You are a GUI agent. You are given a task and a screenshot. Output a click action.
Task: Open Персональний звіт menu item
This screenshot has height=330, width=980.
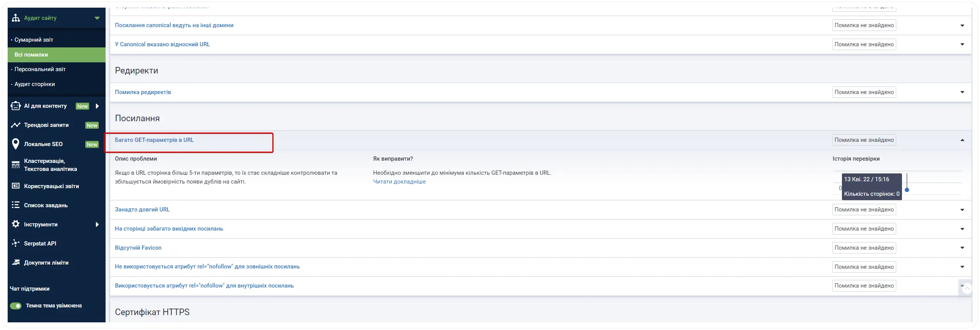[x=40, y=69]
